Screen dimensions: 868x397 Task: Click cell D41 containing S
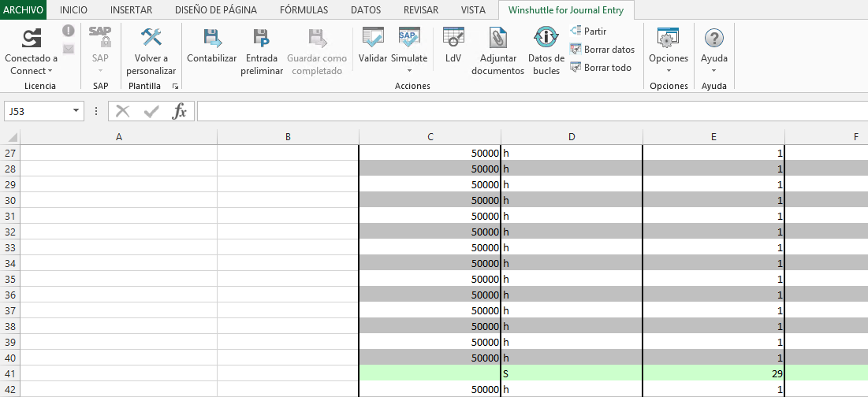coord(572,374)
